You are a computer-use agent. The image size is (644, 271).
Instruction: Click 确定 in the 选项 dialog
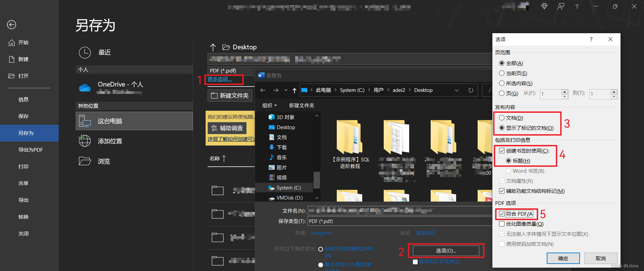click(x=563, y=258)
